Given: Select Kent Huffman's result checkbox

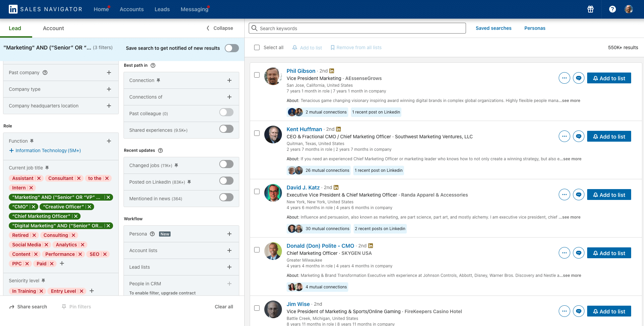Looking at the screenshot, I should click(257, 133).
